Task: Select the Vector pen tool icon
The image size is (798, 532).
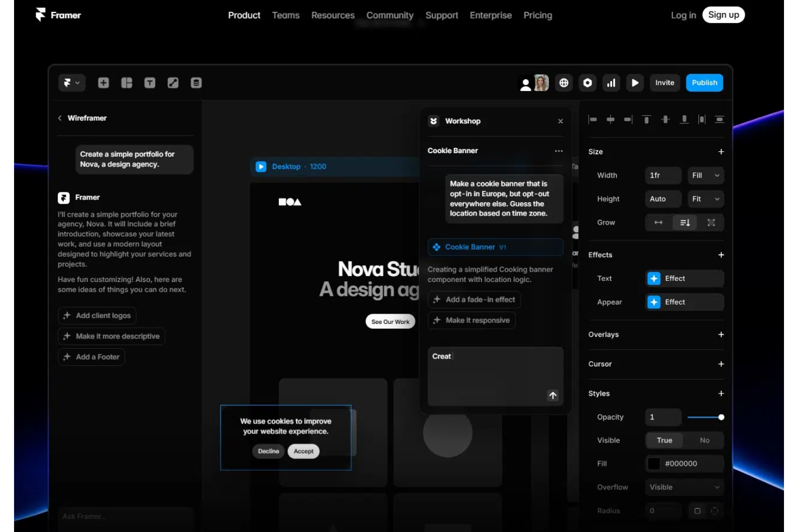Action: click(x=173, y=82)
